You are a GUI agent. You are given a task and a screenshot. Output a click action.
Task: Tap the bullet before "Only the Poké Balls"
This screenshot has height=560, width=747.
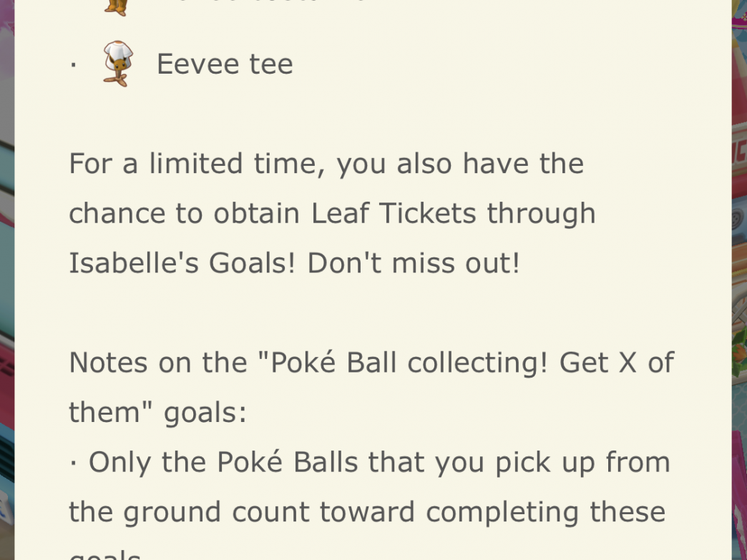(x=73, y=463)
